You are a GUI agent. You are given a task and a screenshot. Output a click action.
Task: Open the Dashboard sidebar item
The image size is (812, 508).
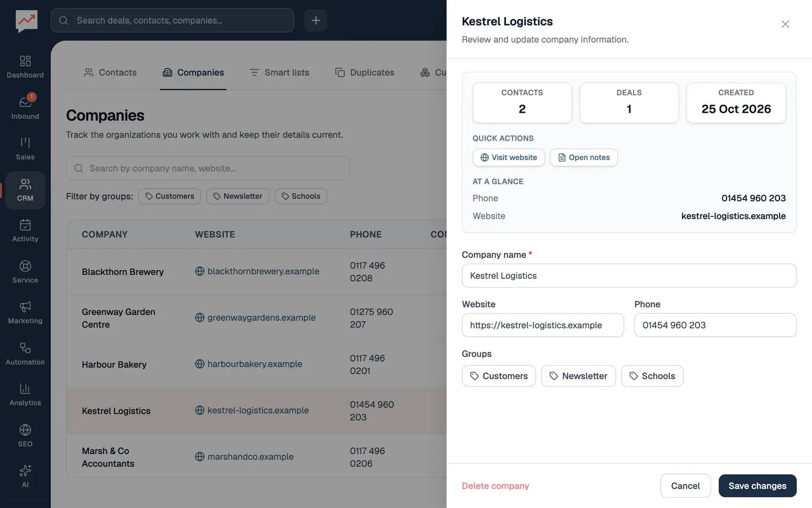pyautogui.click(x=25, y=67)
